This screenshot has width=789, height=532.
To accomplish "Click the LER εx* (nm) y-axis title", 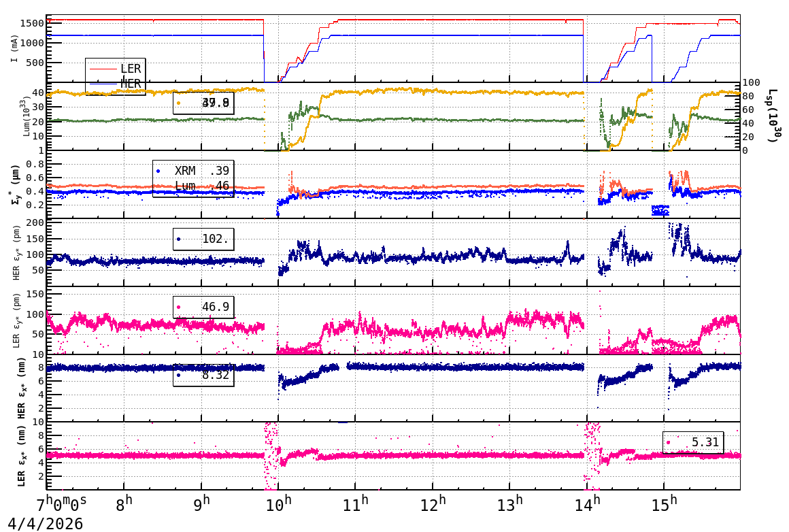I will click(x=21, y=456).
